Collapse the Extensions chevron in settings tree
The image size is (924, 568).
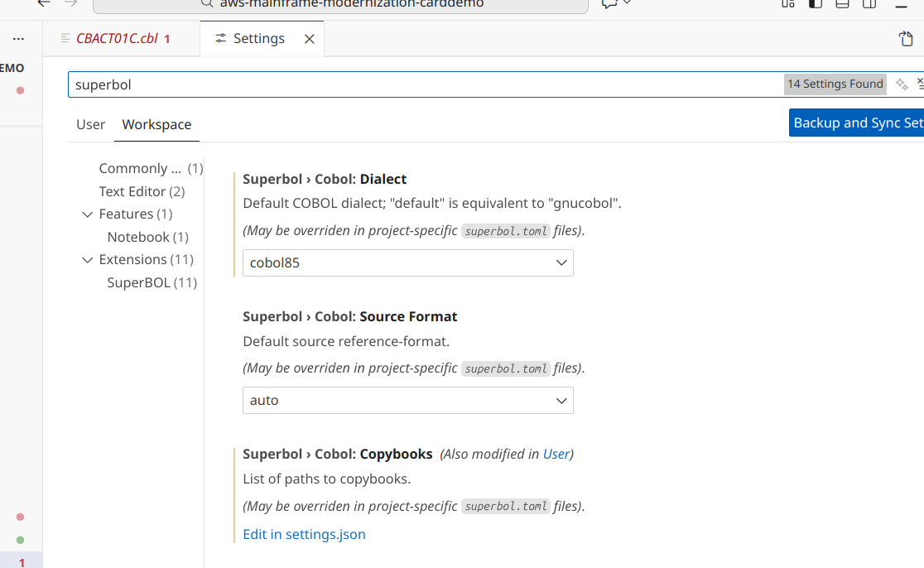click(x=87, y=260)
